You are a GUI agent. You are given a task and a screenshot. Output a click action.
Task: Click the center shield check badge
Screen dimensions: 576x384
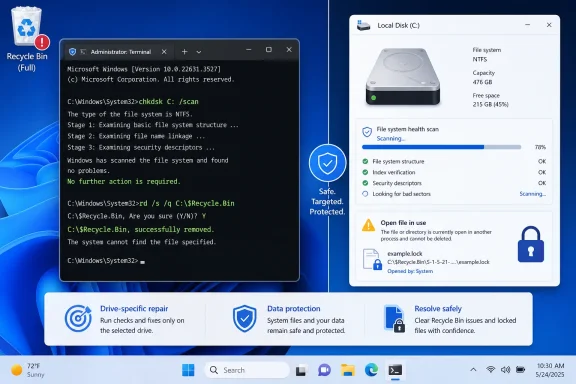(327, 163)
